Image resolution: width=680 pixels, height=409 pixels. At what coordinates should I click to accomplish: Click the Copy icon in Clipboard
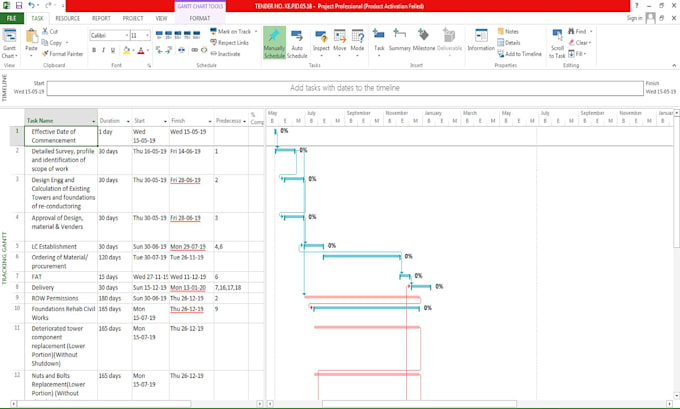pos(45,43)
